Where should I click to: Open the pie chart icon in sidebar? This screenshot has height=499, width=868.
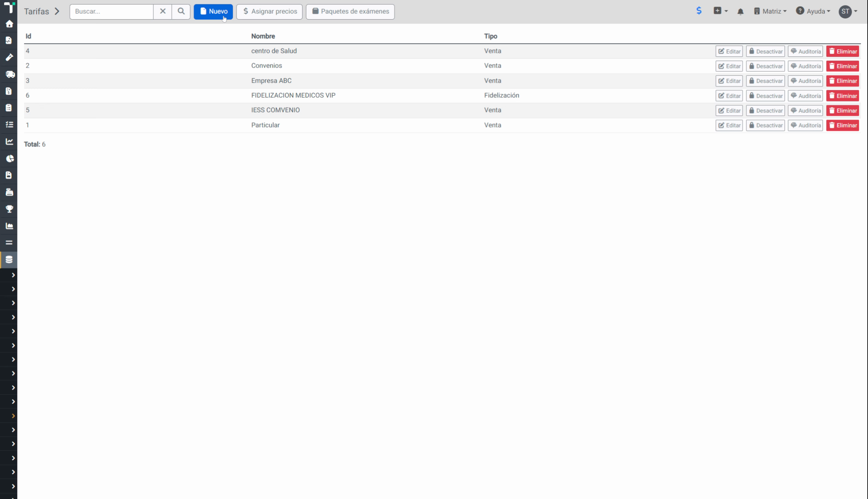point(10,159)
